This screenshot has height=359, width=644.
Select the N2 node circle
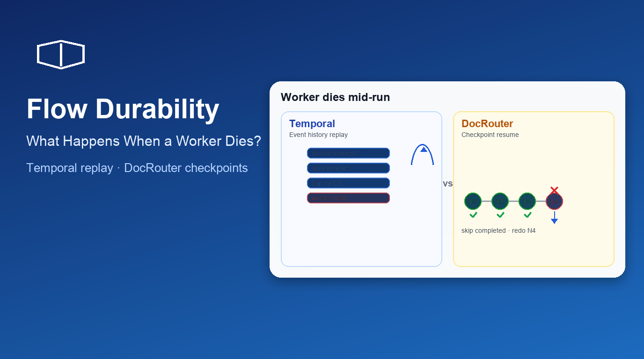pyautogui.click(x=500, y=201)
